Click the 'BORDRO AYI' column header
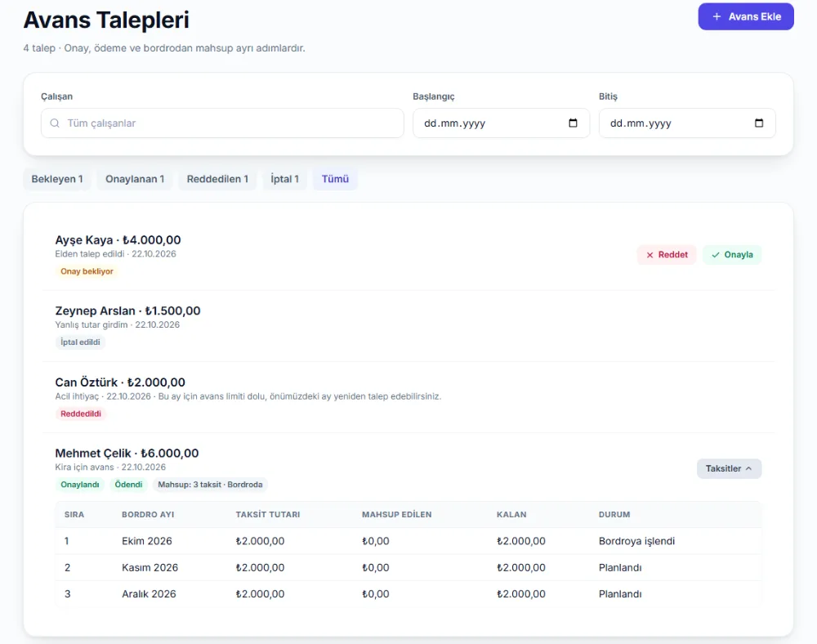The image size is (817, 644). [x=148, y=514]
